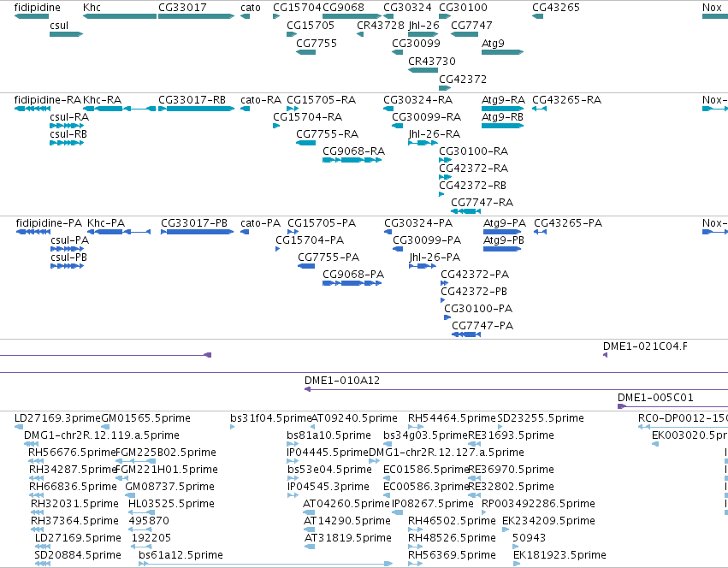The height and width of the screenshot is (568, 728).
Task: Click the Atg9 gene label
Action: (493, 44)
